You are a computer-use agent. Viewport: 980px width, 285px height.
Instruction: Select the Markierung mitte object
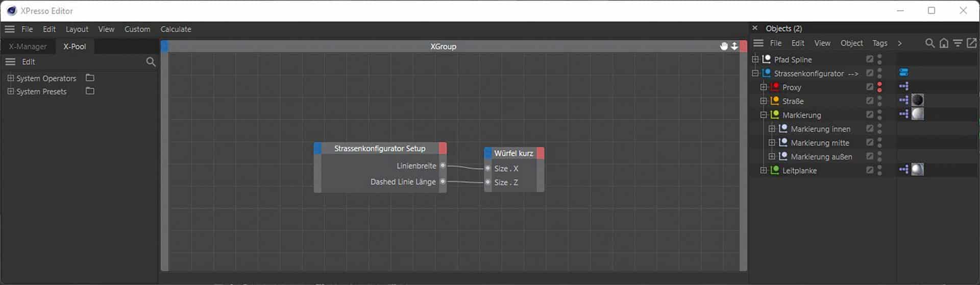[820, 142]
